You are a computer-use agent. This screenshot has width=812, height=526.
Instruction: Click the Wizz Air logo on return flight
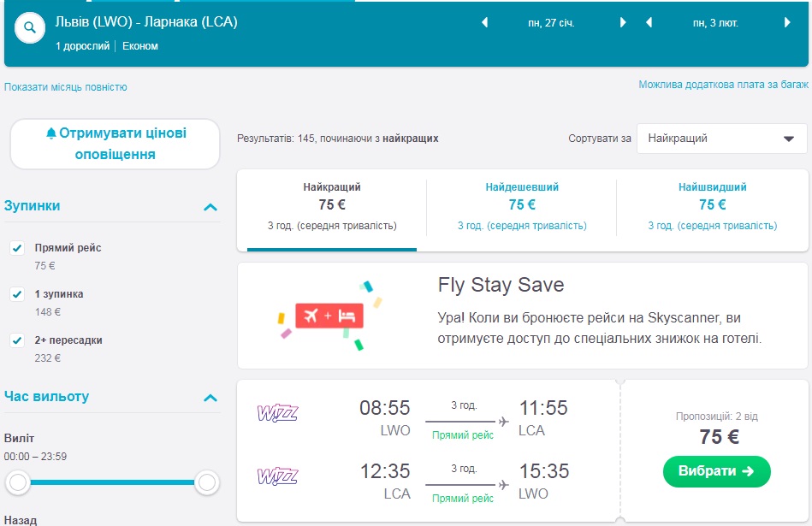278,476
